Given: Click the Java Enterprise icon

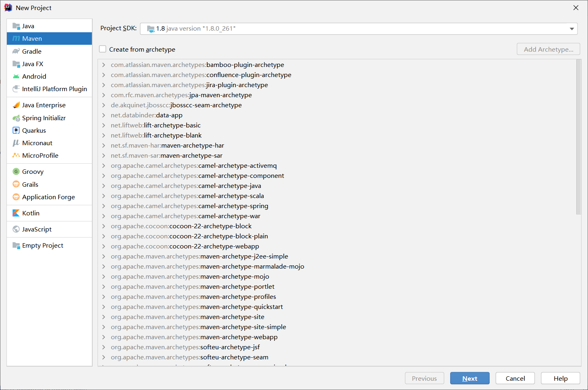Looking at the screenshot, I should [16, 105].
